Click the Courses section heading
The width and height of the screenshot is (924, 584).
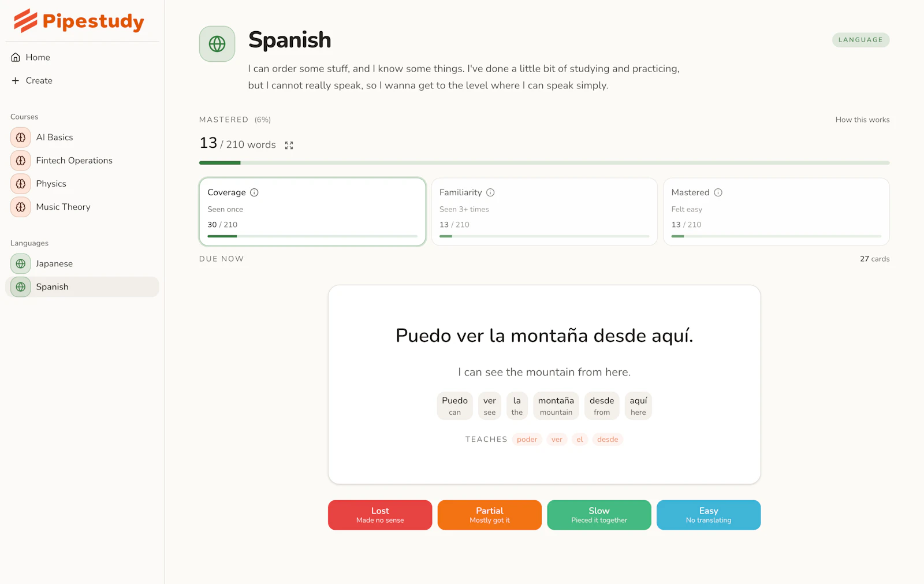[24, 117]
